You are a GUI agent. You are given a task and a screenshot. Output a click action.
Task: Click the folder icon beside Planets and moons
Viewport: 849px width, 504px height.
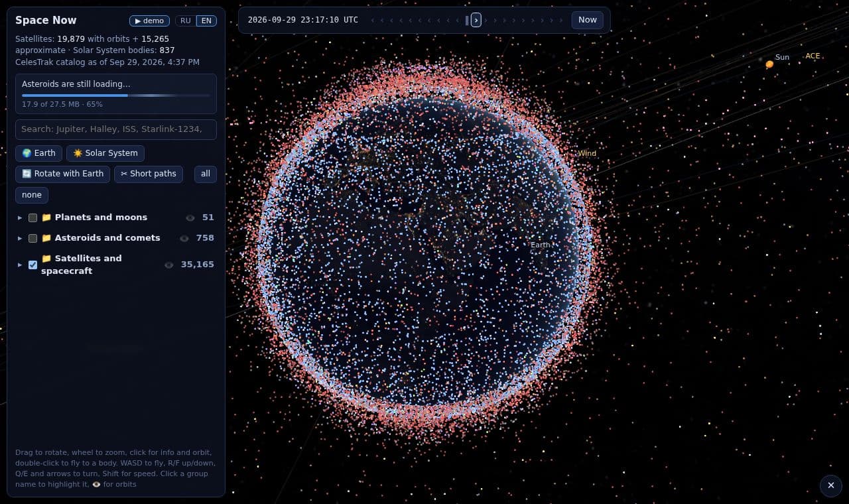46,218
